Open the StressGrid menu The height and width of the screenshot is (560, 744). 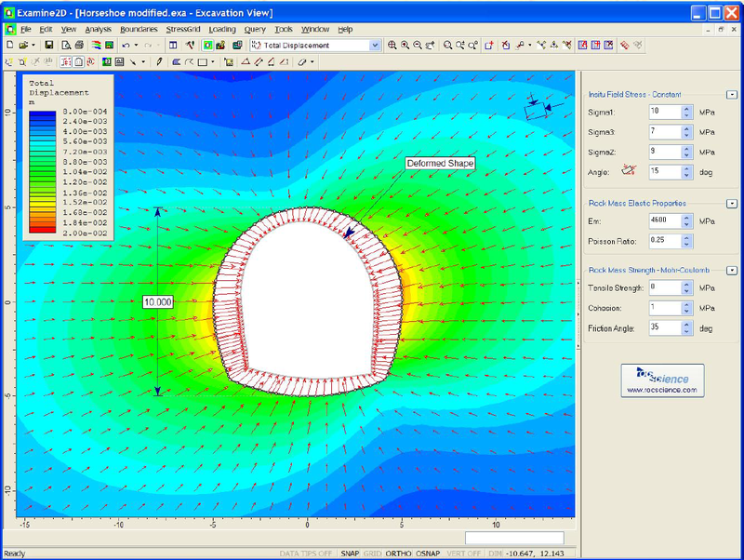182,30
